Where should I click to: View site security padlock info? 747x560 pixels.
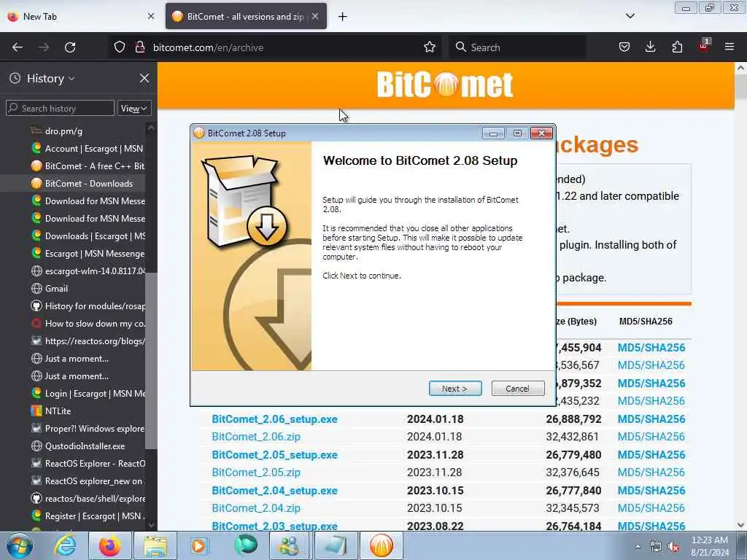[x=139, y=47]
